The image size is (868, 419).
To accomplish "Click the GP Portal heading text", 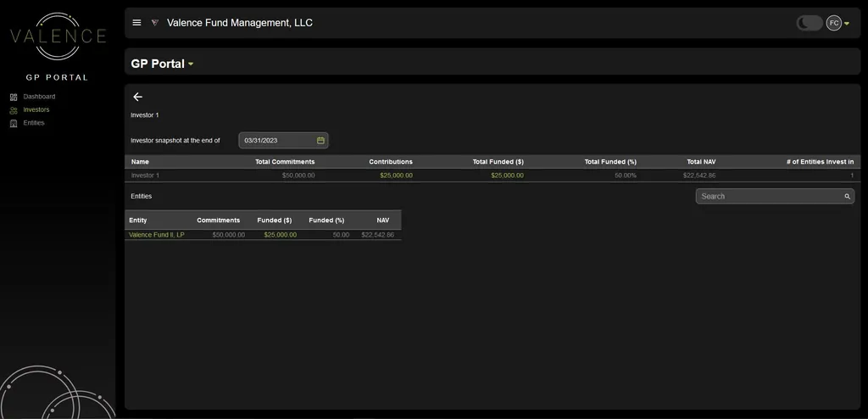I will 158,64.
